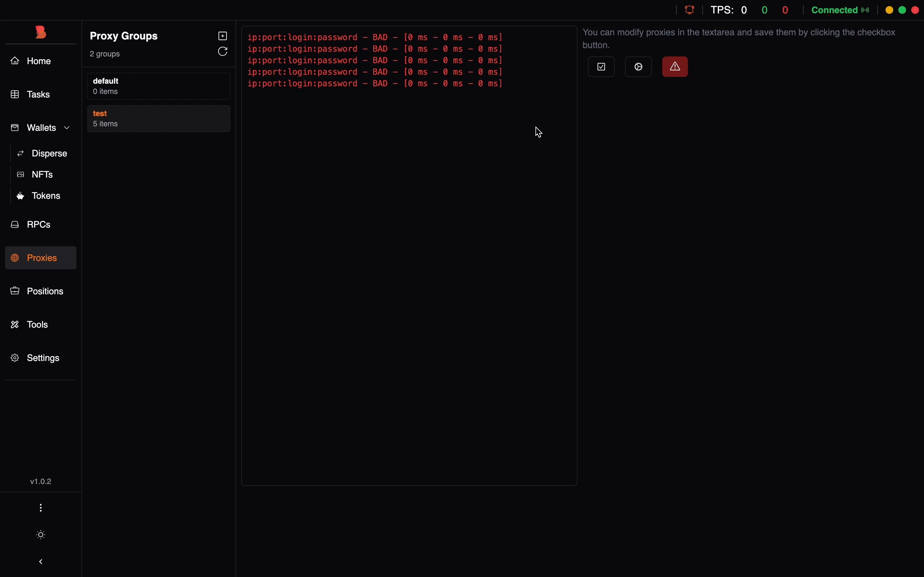Viewport: 924px width, 577px height.
Task: Select the default proxy group
Action: (159, 86)
